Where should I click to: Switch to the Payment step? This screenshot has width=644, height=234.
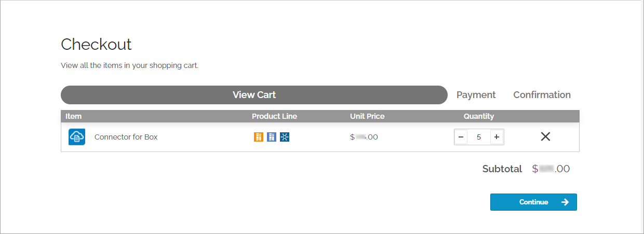(x=476, y=95)
